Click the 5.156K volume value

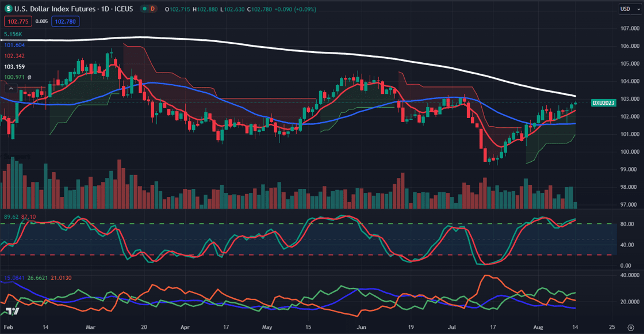[x=13, y=34]
